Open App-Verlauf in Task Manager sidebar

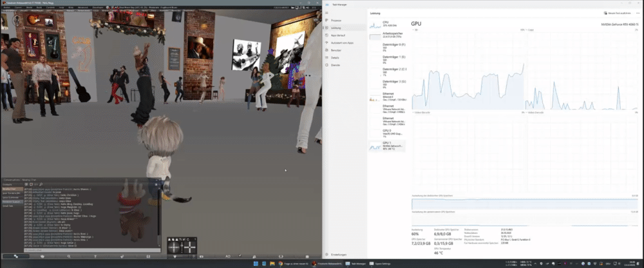click(345, 35)
